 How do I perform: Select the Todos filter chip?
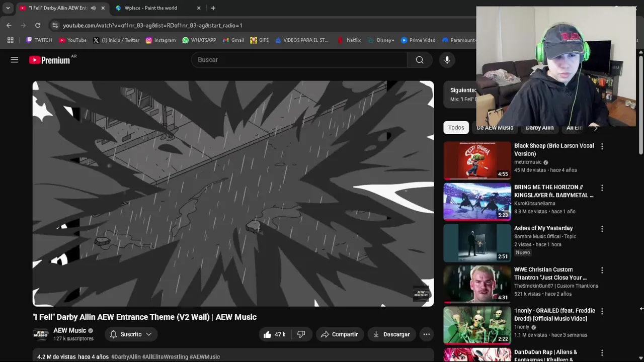pos(456,128)
